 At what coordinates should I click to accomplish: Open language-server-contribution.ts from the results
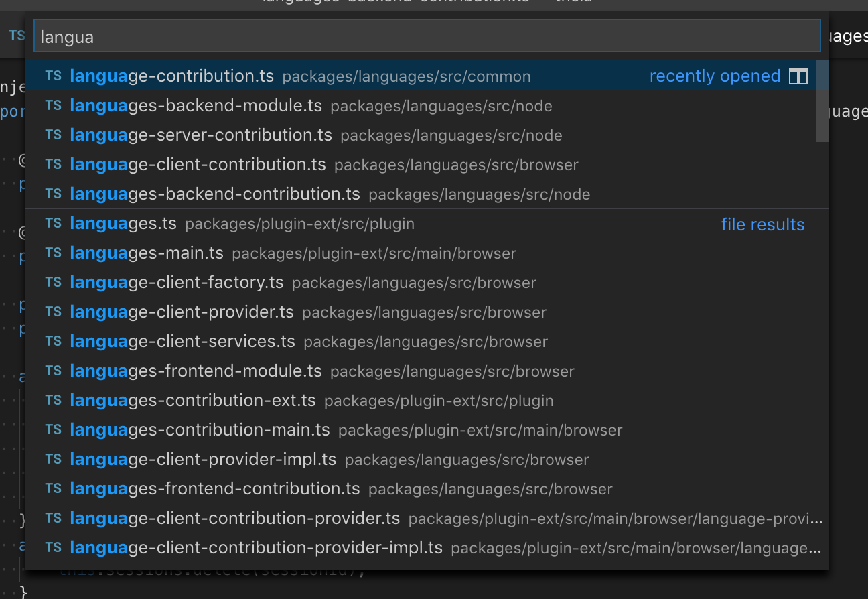pyautogui.click(x=201, y=135)
